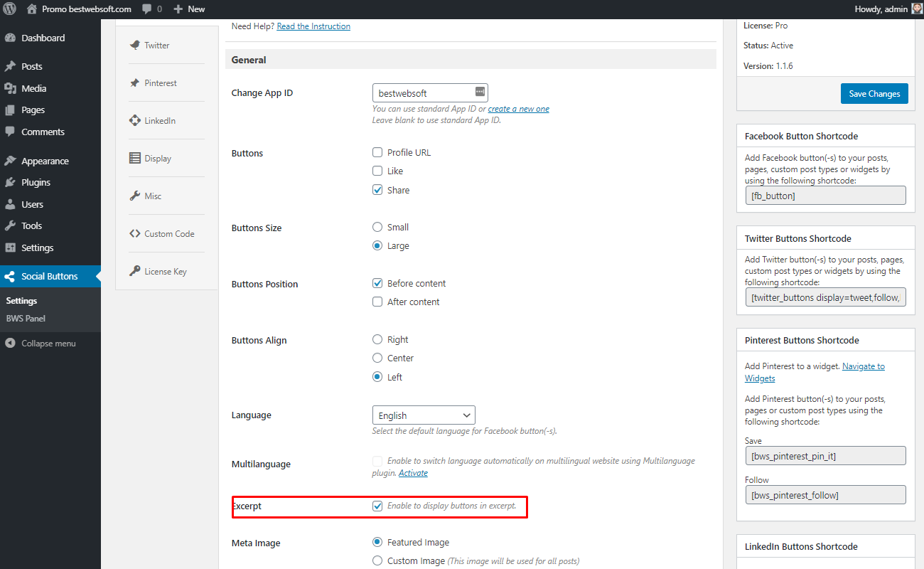Click the Tools wrench icon
924x569 pixels.
[x=10, y=225]
